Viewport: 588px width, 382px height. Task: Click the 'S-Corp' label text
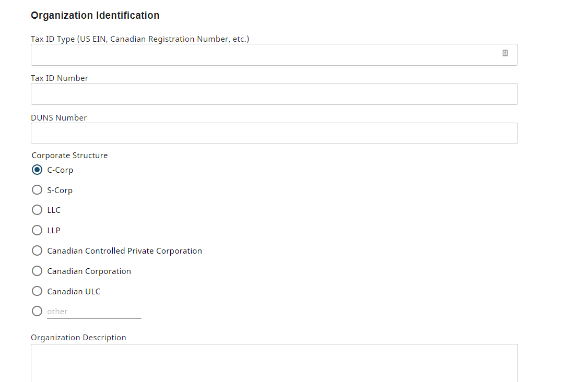[60, 190]
